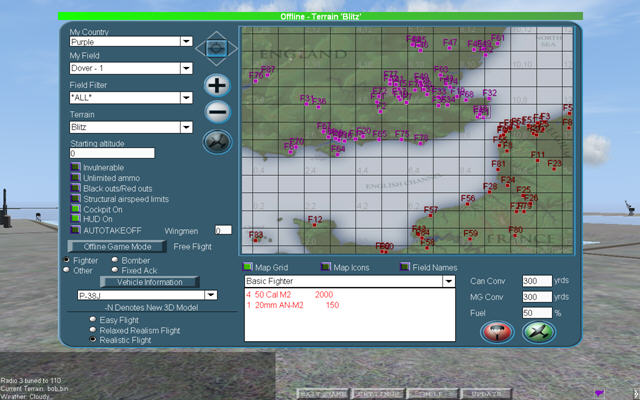Viewport: 640px width, 400px height.
Task: Click the map zoom-out minus button
Action: click(217, 113)
